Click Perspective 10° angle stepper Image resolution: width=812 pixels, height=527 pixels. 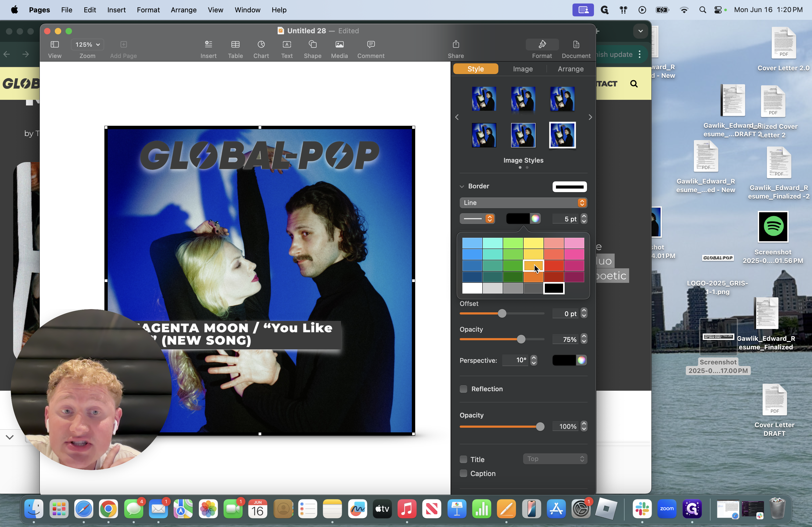click(x=534, y=360)
